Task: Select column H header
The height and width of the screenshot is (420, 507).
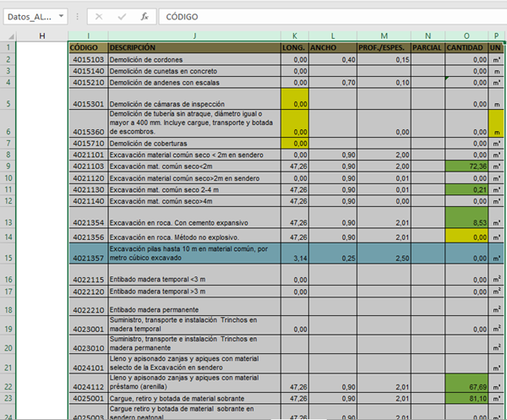Action: tap(42, 35)
